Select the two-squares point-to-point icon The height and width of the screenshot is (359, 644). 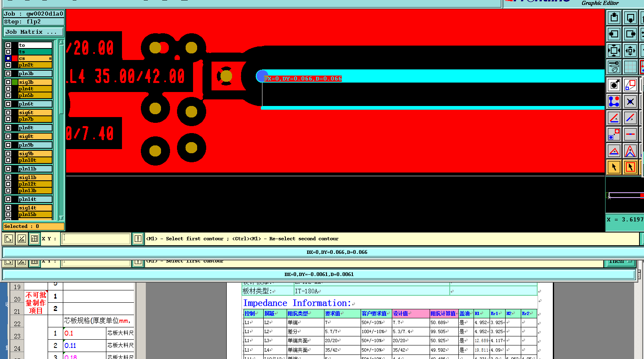coord(614,134)
